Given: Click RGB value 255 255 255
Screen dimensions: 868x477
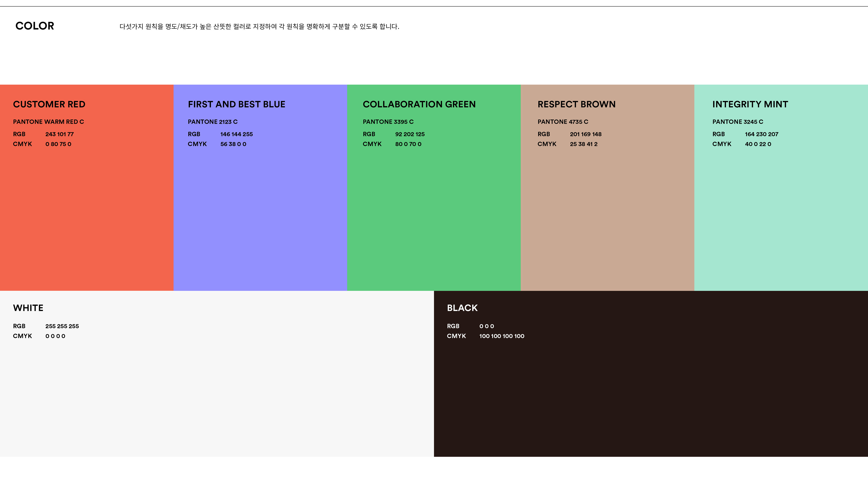Looking at the screenshot, I should coord(62,326).
